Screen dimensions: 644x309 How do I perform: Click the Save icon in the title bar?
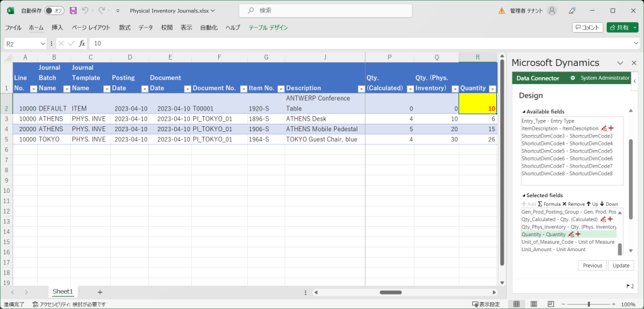click(73, 11)
